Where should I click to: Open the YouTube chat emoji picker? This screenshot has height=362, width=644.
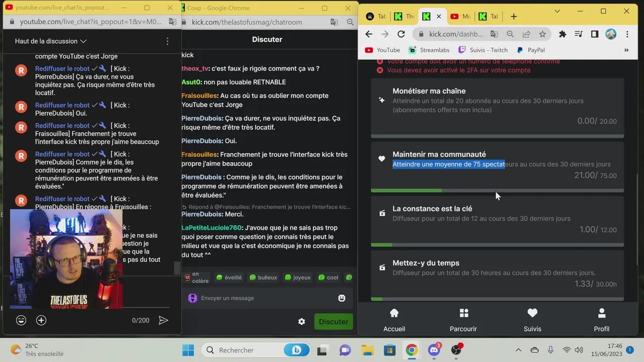[21, 320]
